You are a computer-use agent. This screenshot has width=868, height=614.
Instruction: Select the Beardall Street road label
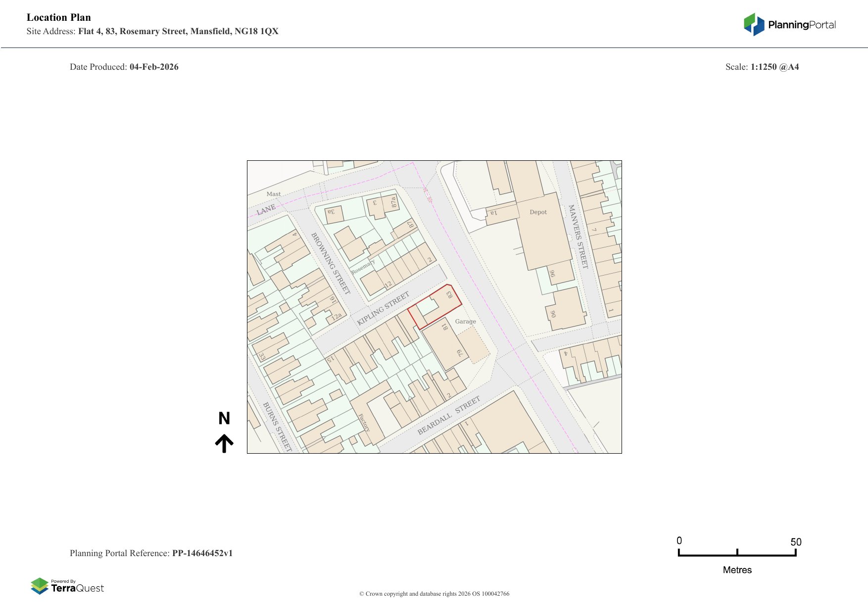click(448, 416)
